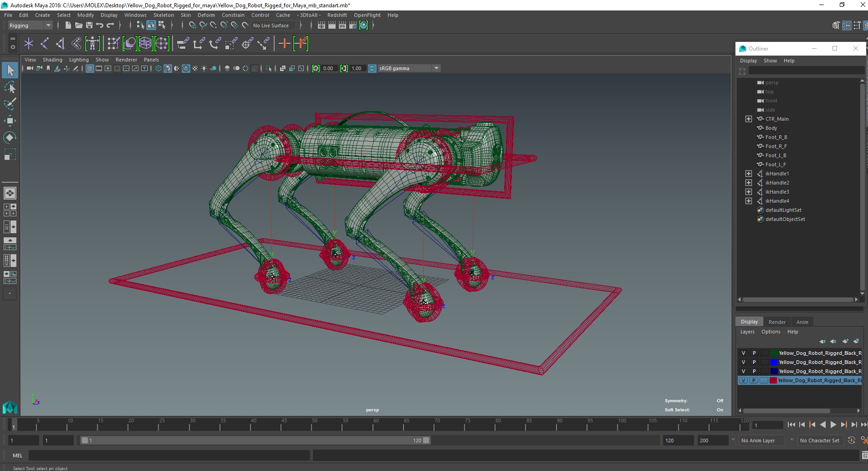The height and width of the screenshot is (471, 868).
Task: Toggle V visibility on selected red layer
Action: click(x=744, y=380)
